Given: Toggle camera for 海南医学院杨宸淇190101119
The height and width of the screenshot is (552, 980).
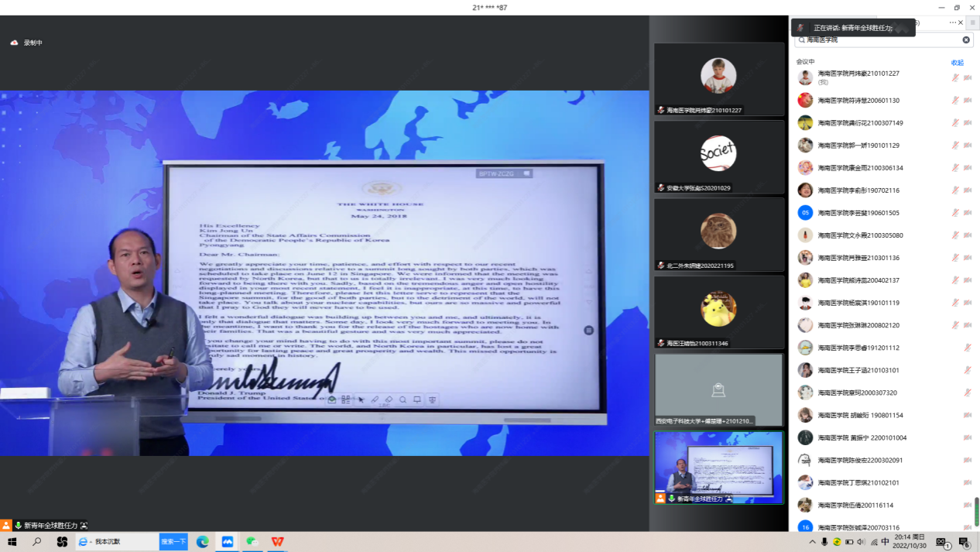Looking at the screenshot, I should [968, 303].
